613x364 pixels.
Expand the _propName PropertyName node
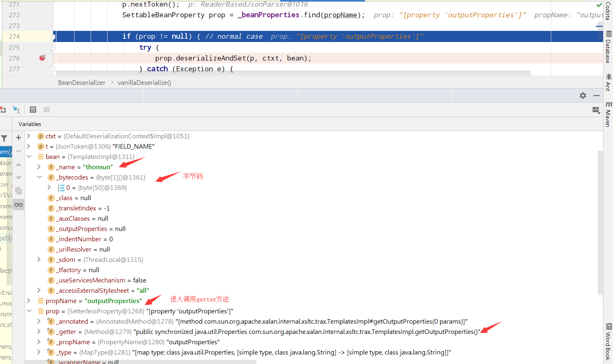tap(39, 342)
